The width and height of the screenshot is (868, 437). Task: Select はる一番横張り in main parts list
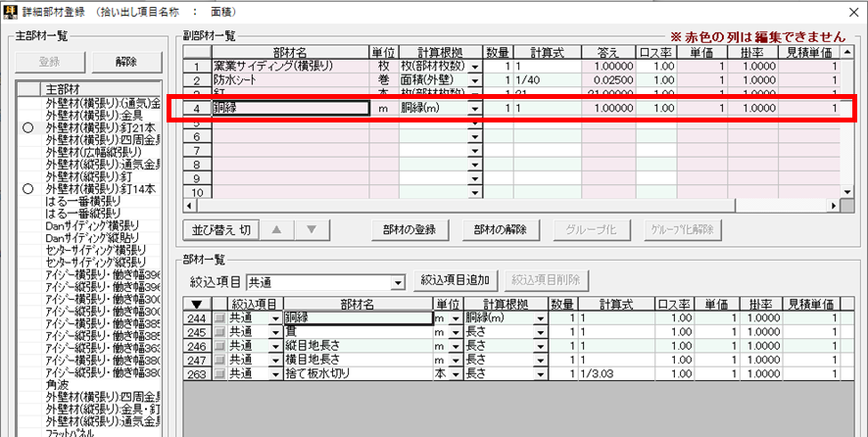84,200
